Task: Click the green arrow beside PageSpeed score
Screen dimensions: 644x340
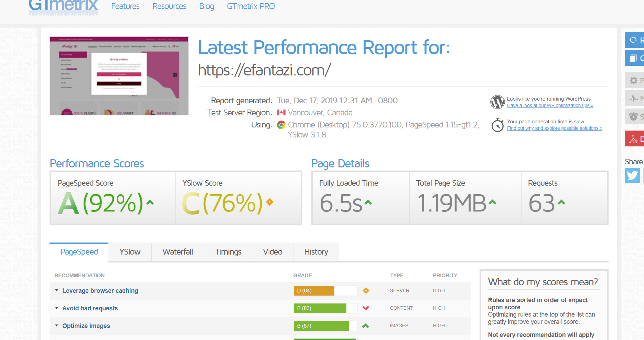Action: (x=150, y=202)
